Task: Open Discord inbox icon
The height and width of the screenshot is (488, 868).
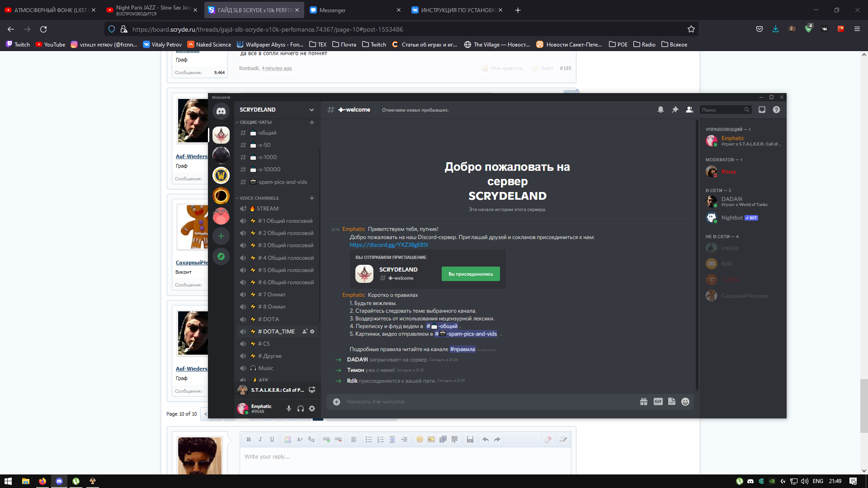Action: click(x=762, y=110)
